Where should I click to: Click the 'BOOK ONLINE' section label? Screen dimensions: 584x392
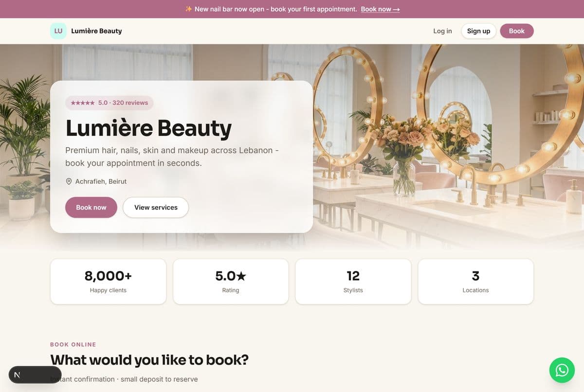pyautogui.click(x=73, y=344)
